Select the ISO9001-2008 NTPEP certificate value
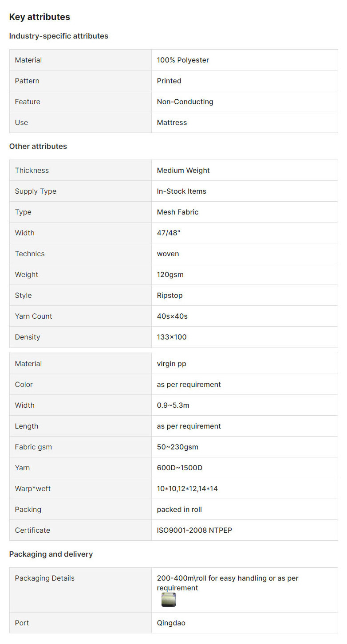 pos(194,530)
